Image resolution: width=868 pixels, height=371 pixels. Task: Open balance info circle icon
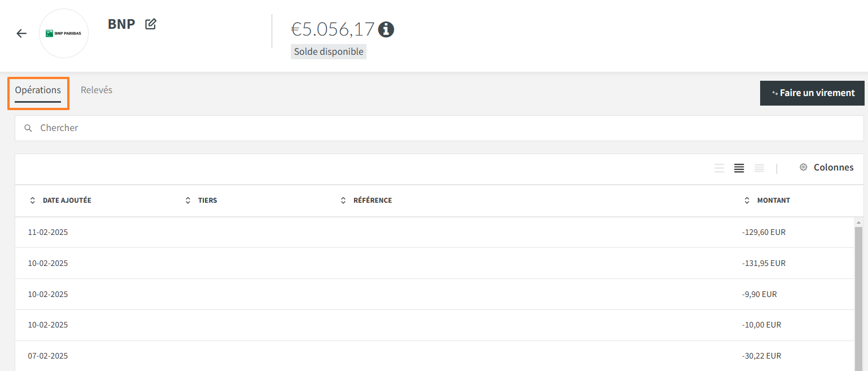(x=386, y=29)
